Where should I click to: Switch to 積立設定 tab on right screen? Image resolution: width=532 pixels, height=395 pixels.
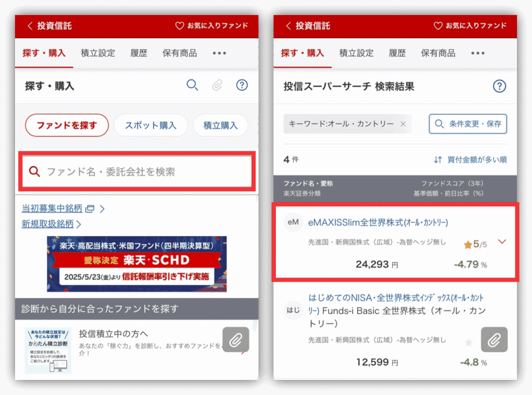tap(356, 54)
